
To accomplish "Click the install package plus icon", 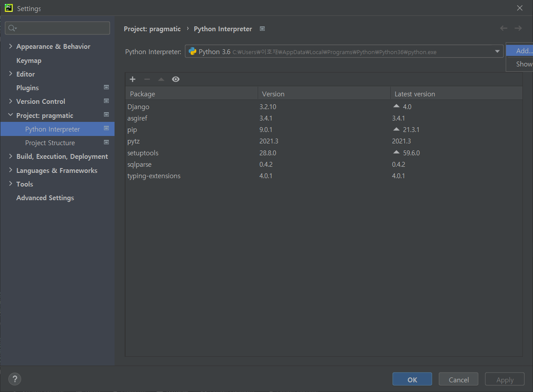I will pos(133,79).
